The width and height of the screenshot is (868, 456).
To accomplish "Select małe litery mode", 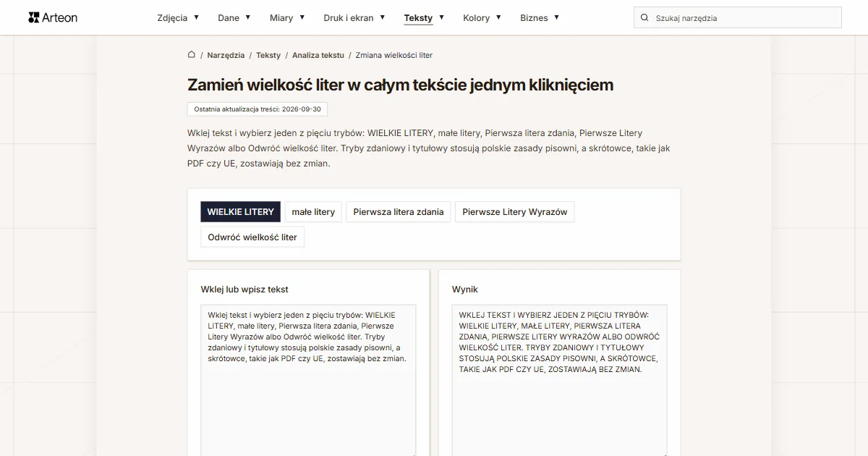I will (313, 212).
